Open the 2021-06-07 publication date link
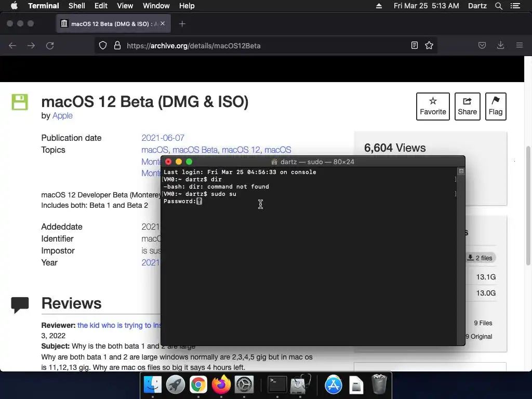This screenshot has width=532, height=399. 163,138
